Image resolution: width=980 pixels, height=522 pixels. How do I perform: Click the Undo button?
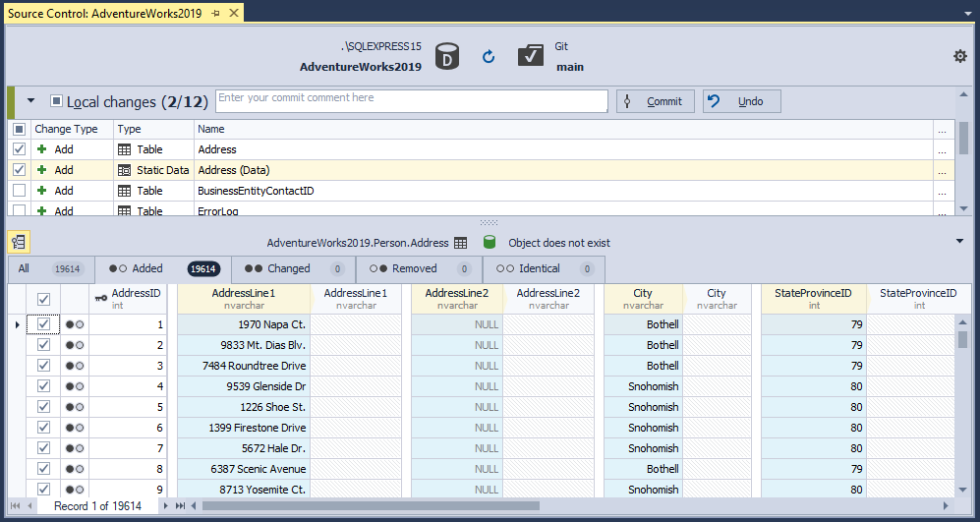(742, 101)
